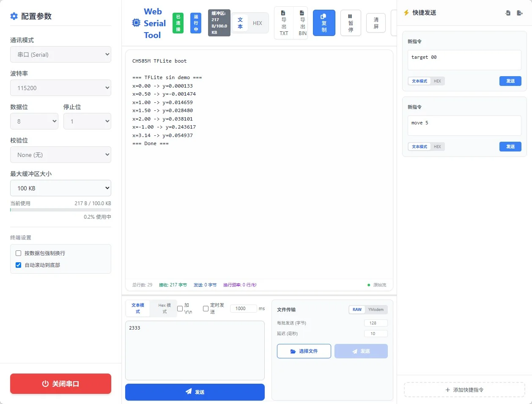This screenshot has width=532, height=404.
Task: Click power icon on 关闭串口 button
Action: tap(46, 384)
